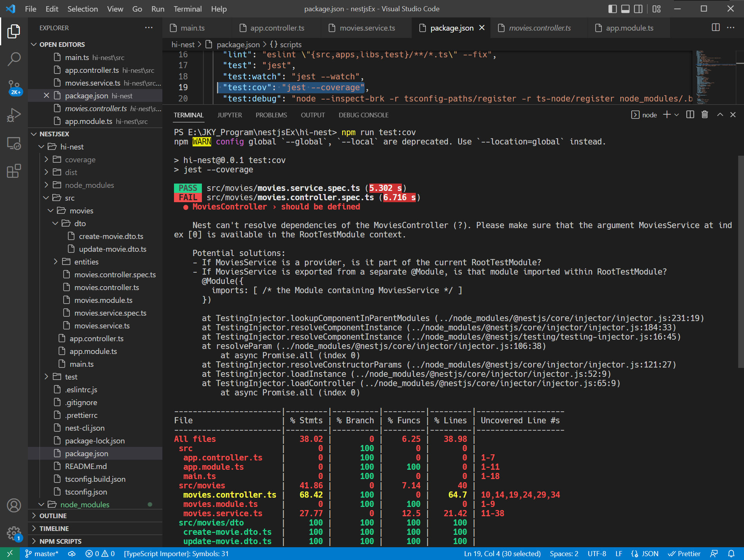This screenshot has width=744, height=560.
Task: Click the Prettier status bar button
Action: coord(684,554)
